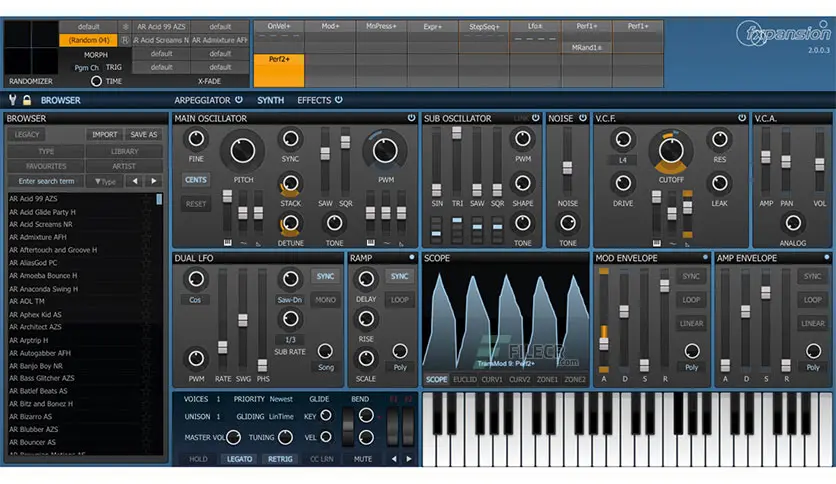The height and width of the screenshot is (484, 836).
Task: Click the padlock lock icon
Action: pyautogui.click(x=27, y=100)
